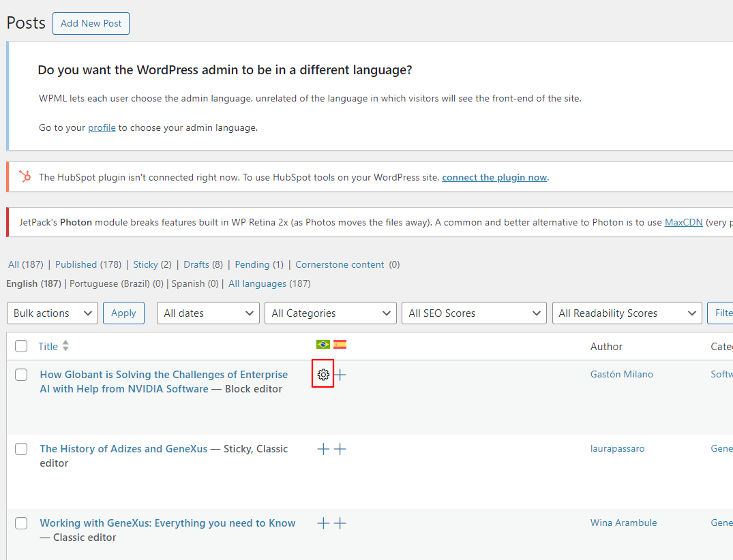Click the Portuguese (Brazil) (0) language label
Viewport: 733px width, 560px height.
(117, 283)
